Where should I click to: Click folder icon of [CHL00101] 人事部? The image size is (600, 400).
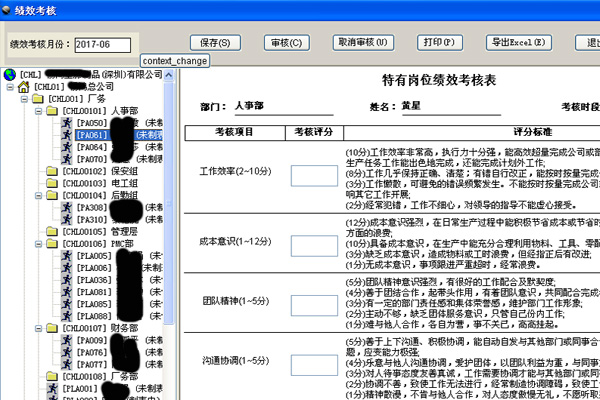(x=52, y=111)
